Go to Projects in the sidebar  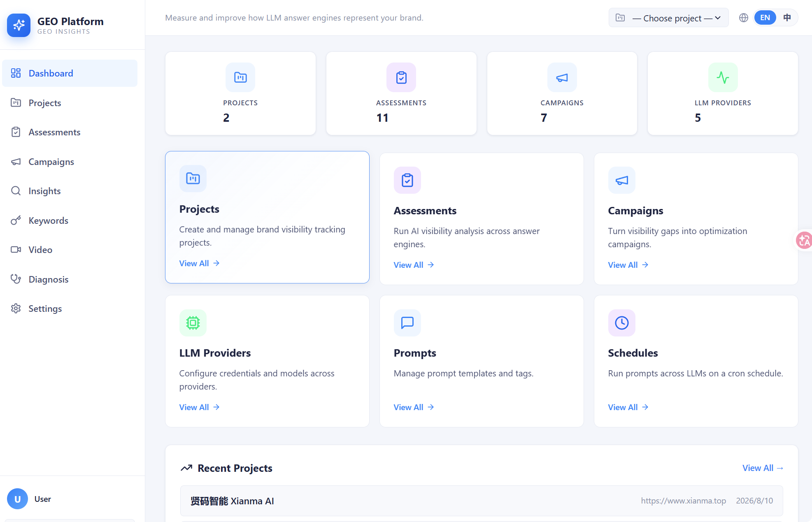(x=70, y=103)
